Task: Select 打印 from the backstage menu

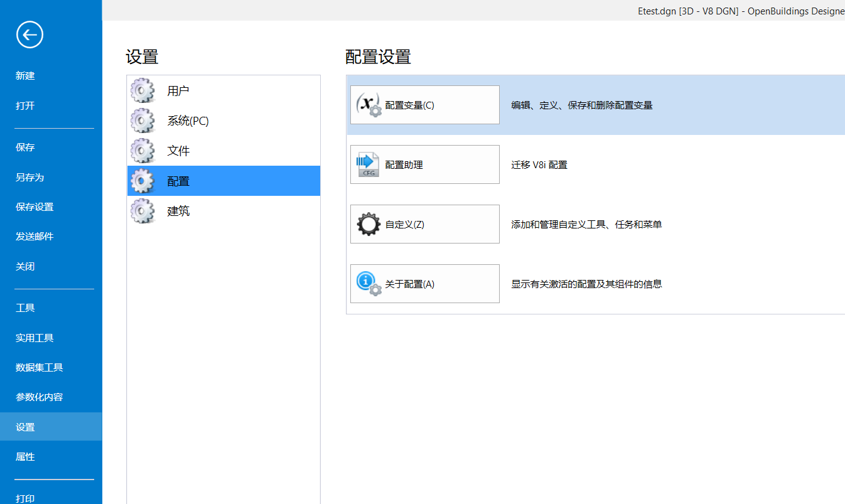Action: tap(25, 498)
